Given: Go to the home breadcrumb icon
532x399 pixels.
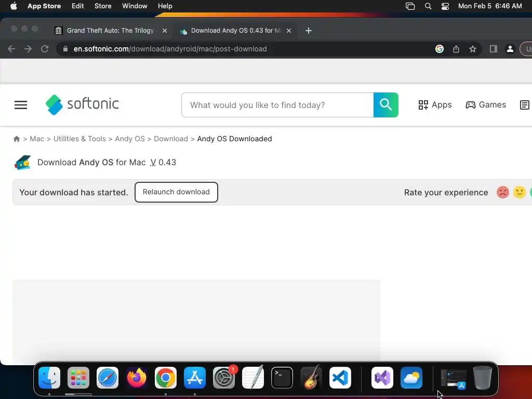Looking at the screenshot, I should click(x=16, y=139).
